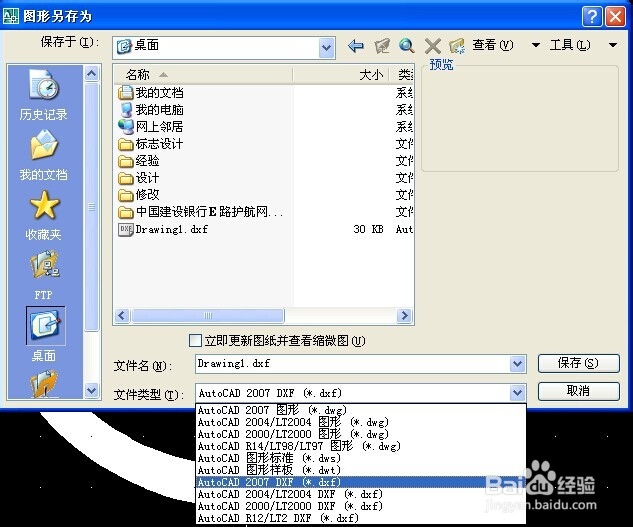The image size is (633, 527).
Task: Click the Drawing1.dxf file icon
Action: point(125,229)
